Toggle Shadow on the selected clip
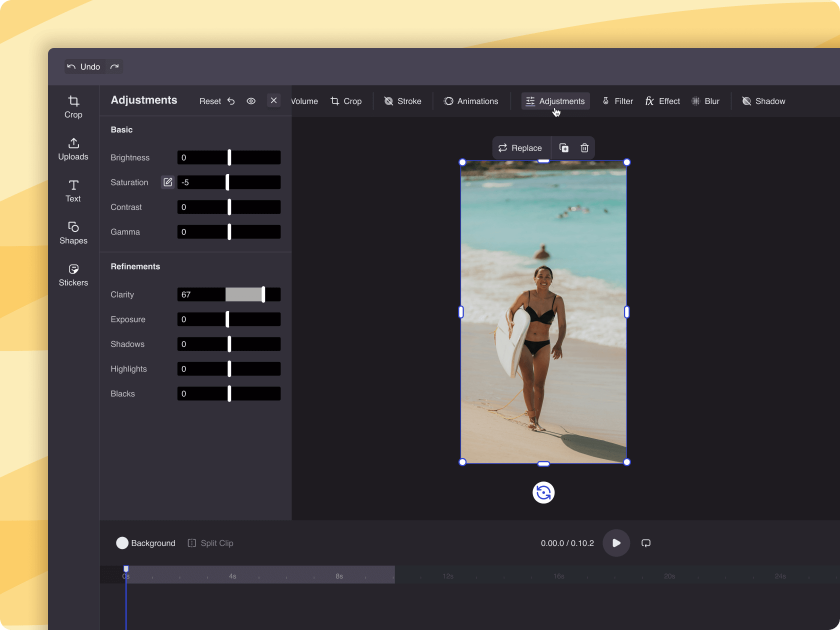840x630 pixels. [763, 101]
